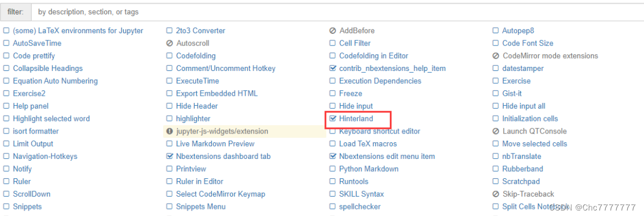Check the Exercise2 checkbox
This screenshot has width=644, height=216.
click(x=6, y=94)
